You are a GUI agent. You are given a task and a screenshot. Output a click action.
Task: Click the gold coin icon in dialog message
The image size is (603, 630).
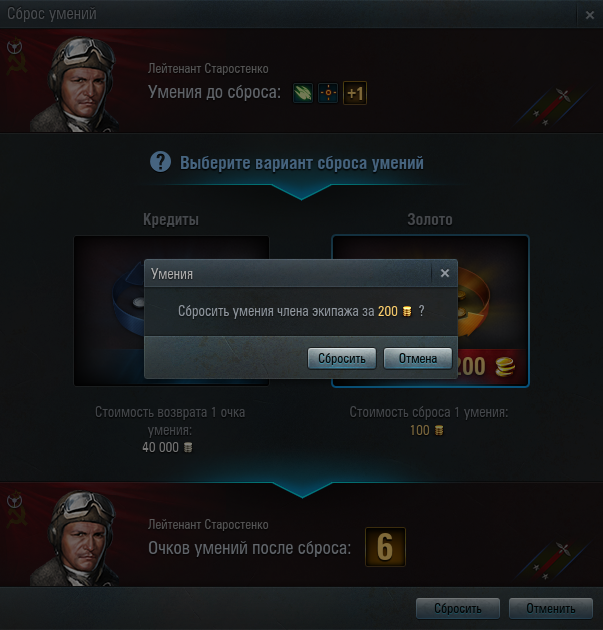click(x=407, y=311)
